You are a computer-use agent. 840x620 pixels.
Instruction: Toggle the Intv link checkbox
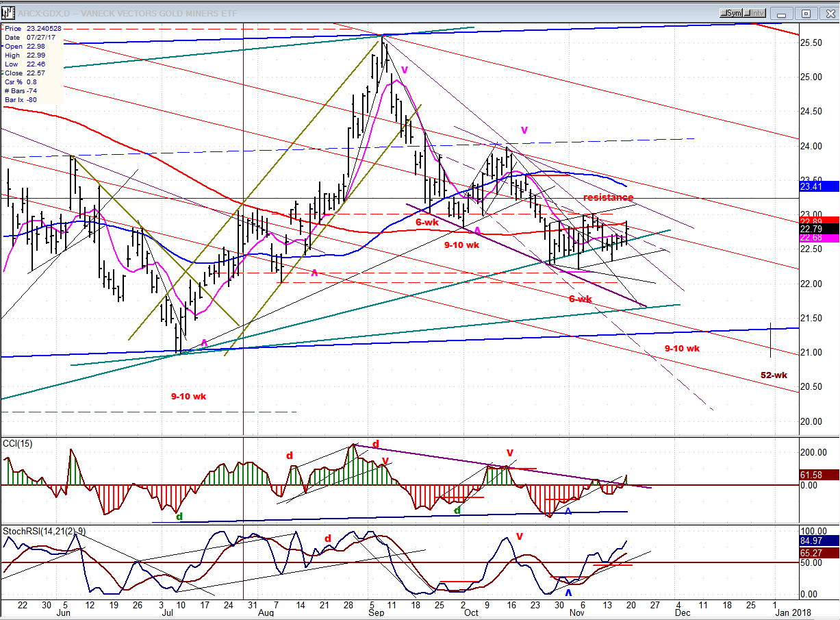coord(755,13)
